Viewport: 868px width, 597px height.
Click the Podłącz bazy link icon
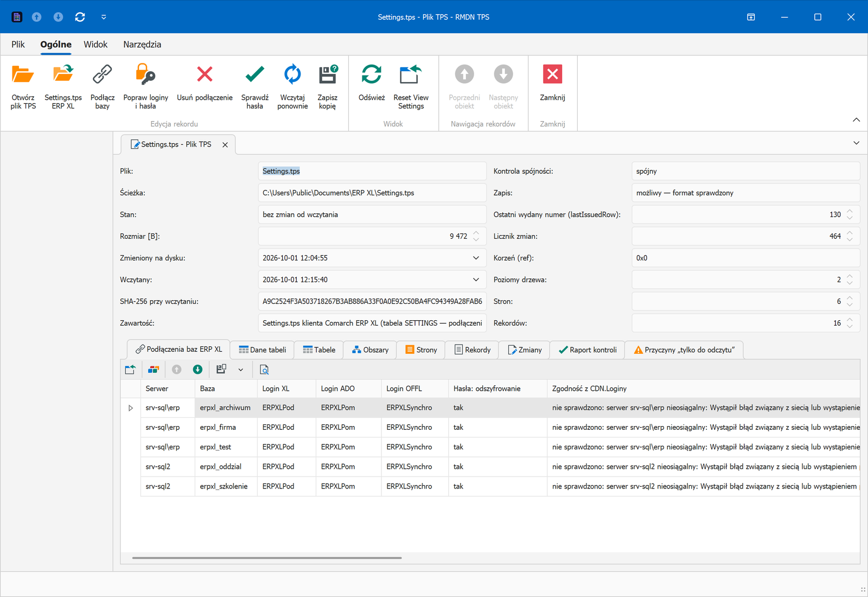pyautogui.click(x=102, y=74)
